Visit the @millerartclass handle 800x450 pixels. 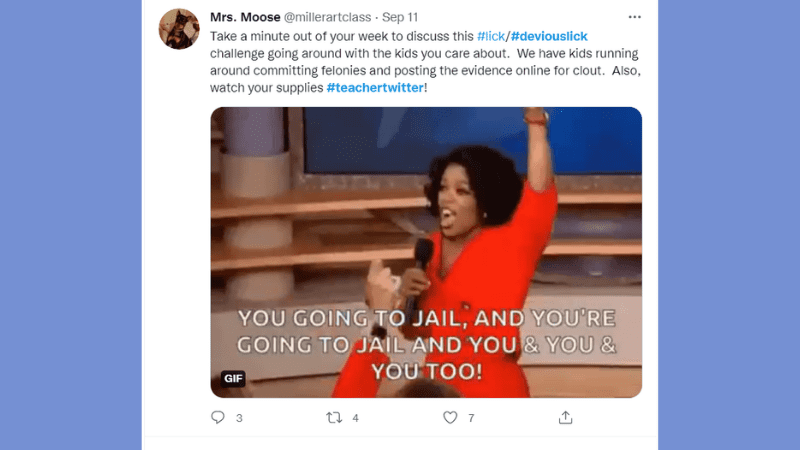click(x=327, y=17)
